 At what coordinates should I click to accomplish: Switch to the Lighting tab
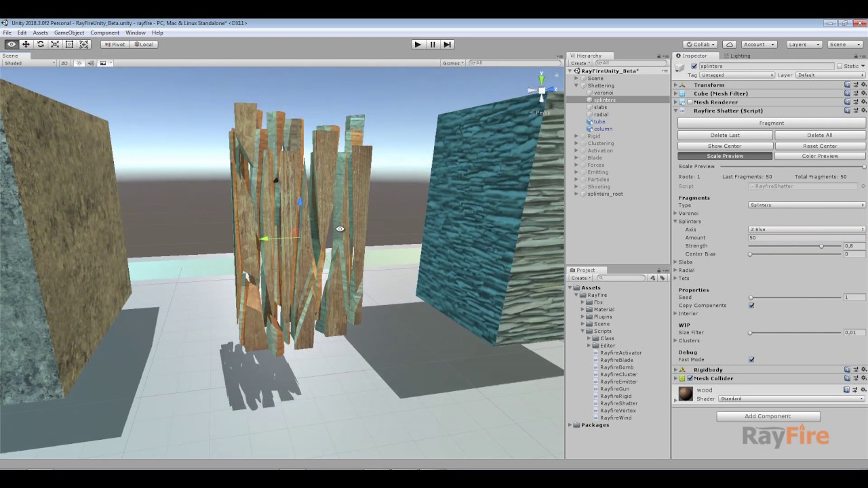pyautogui.click(x=736, y=56)
